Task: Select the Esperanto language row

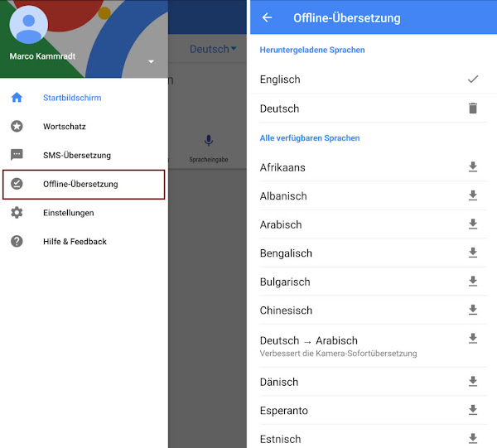Action: [x=374, y=410]
